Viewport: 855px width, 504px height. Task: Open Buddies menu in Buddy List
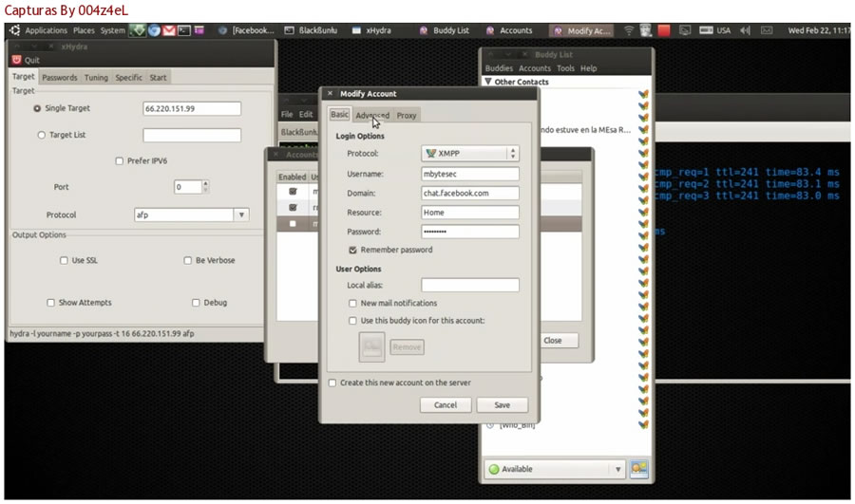pos(499,68)
